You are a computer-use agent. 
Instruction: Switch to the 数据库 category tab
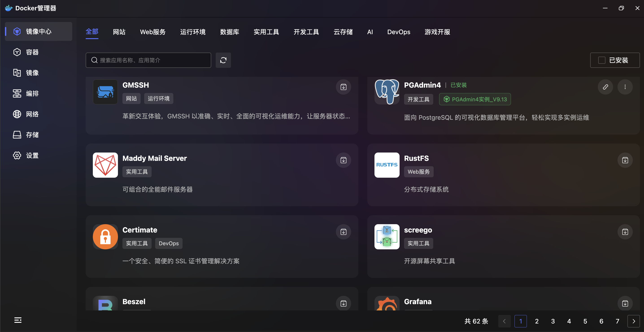tap(229, 32)
